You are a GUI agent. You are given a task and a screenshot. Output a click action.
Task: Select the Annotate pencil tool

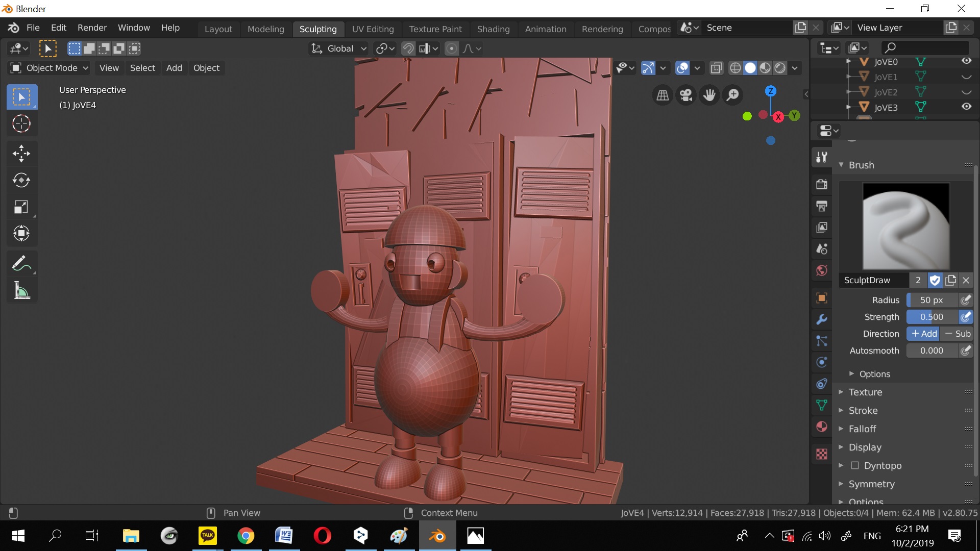[21, 264]
